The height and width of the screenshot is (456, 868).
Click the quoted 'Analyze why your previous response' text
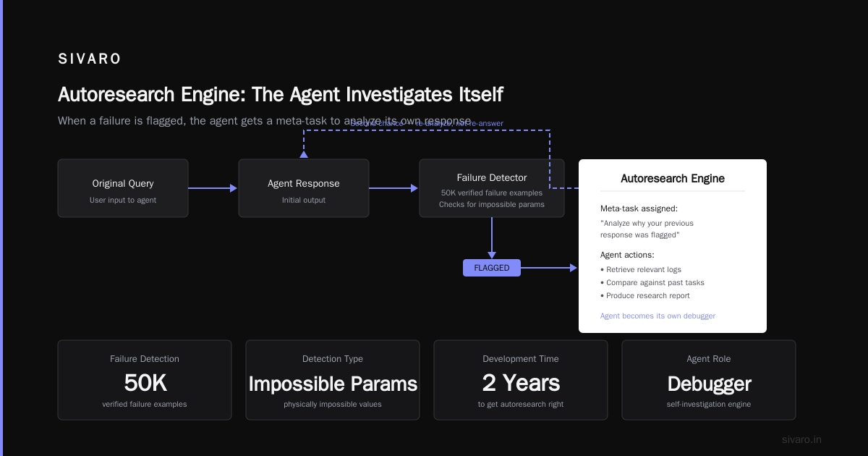[x=647, y=229]
